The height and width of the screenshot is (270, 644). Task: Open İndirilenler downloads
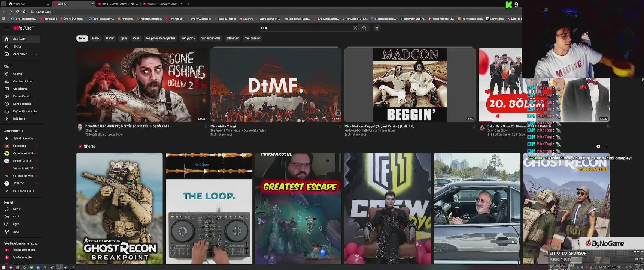pyautogui.click(x=21, y=119)
